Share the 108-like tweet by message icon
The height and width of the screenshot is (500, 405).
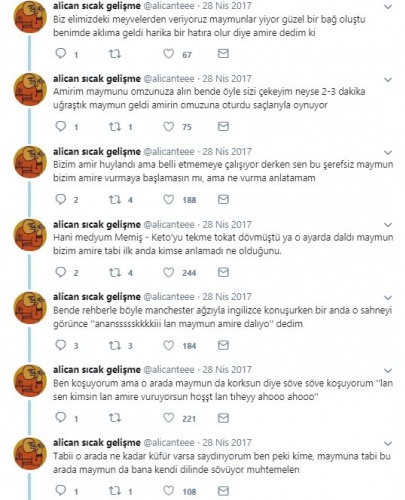tap(223, 491)
